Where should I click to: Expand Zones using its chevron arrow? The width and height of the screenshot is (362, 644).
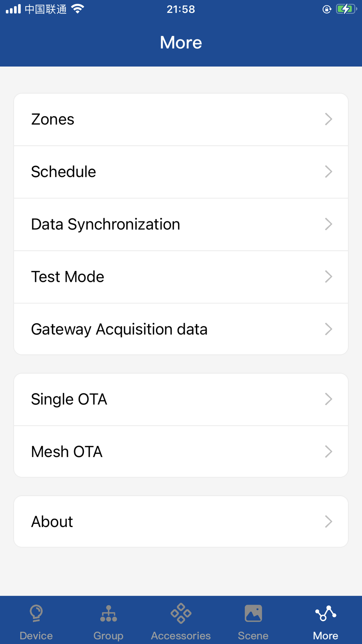click(x=328, y=119)
